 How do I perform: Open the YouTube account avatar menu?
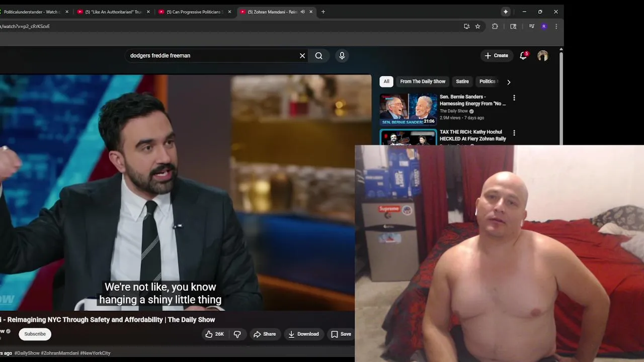coord(542,56)
